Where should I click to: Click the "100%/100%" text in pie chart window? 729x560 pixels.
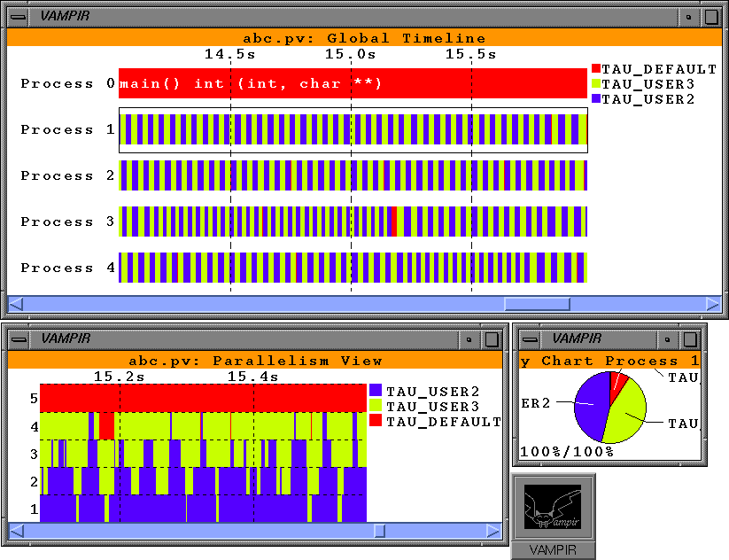click(567, 452)
